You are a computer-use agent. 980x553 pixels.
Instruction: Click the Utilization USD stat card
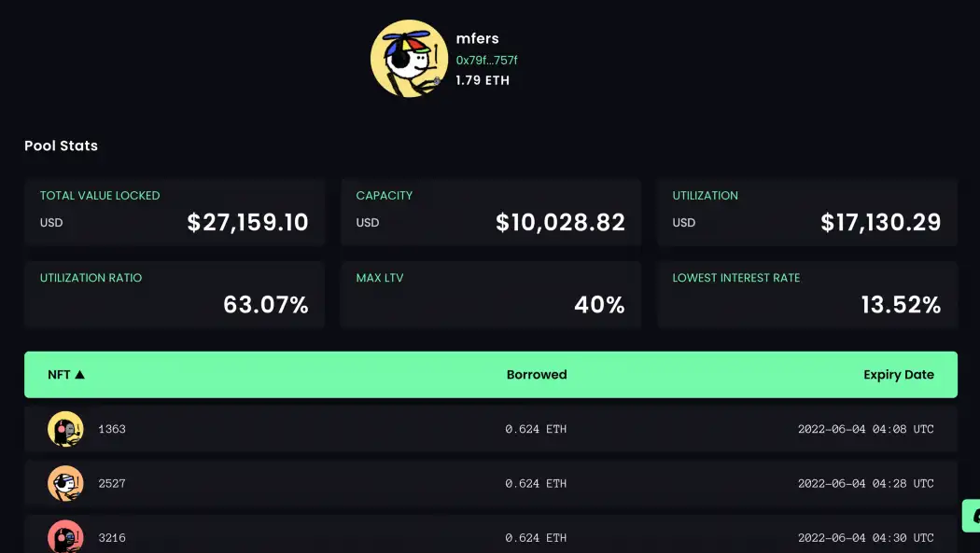(x=807, y=213)
